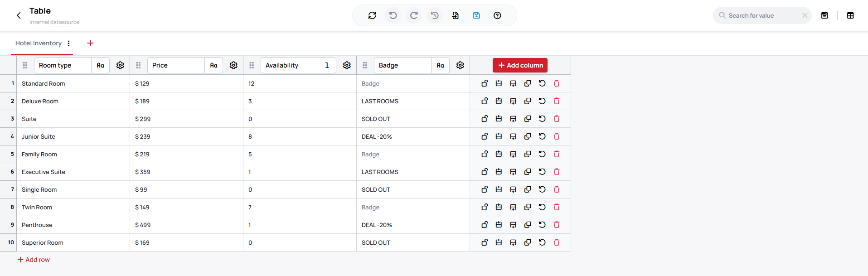The image size is (868, 276).
Task: Open Hotel Inventory tab options menu
Action: click(x=68, y=43)
